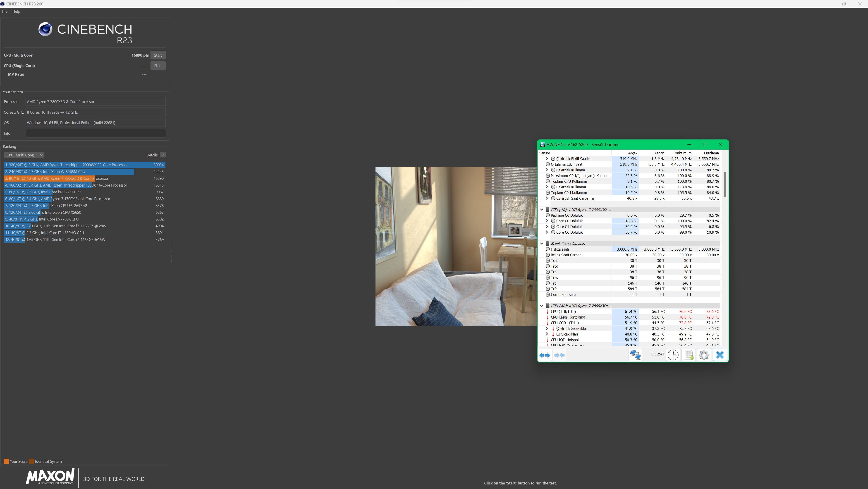Select ranking row Core i9-9880H
The height and width of the screenshot is (489, 868).
point(84,192)
